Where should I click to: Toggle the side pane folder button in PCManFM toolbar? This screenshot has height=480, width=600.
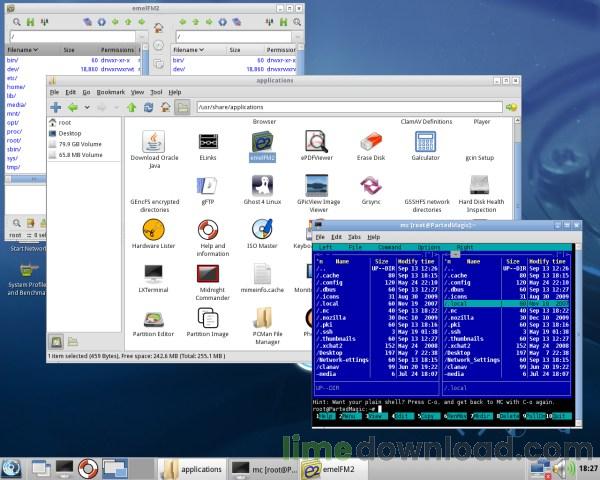pos(183,107)
